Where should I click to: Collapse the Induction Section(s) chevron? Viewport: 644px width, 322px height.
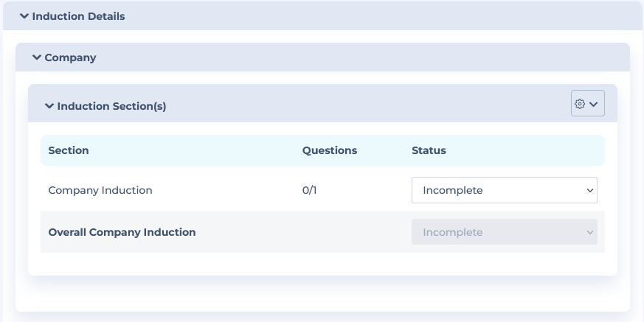point(49,106)
